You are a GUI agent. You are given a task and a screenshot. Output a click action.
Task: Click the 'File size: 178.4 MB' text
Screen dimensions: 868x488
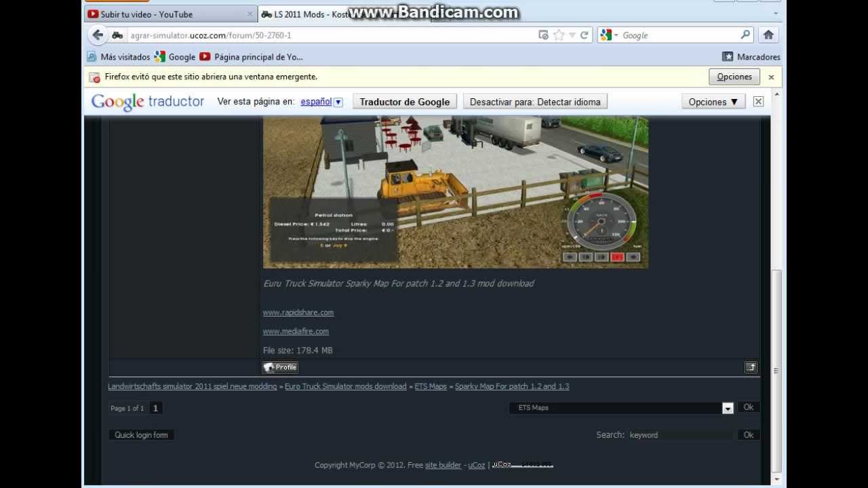click(298, 350)
